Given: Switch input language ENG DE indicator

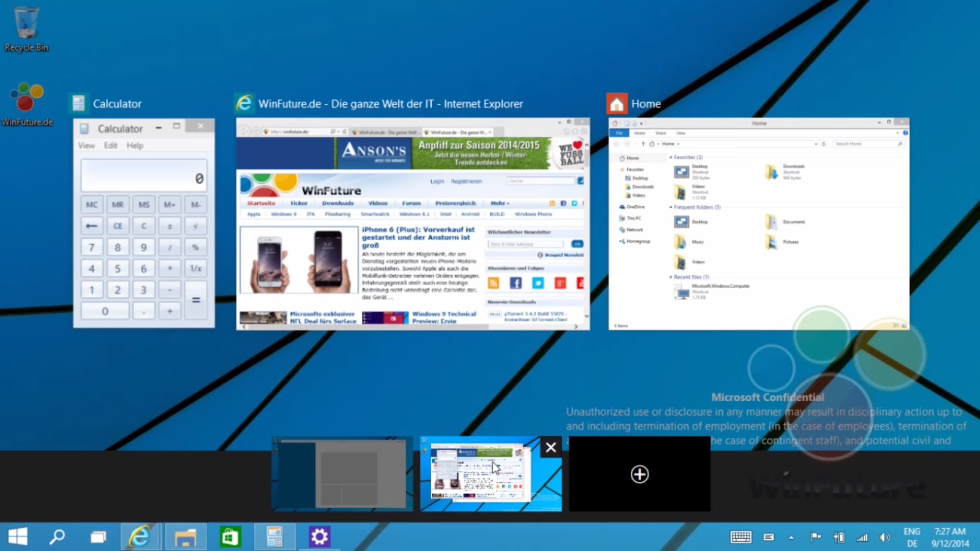Looking at the screenshot, I should pos(912,537).
